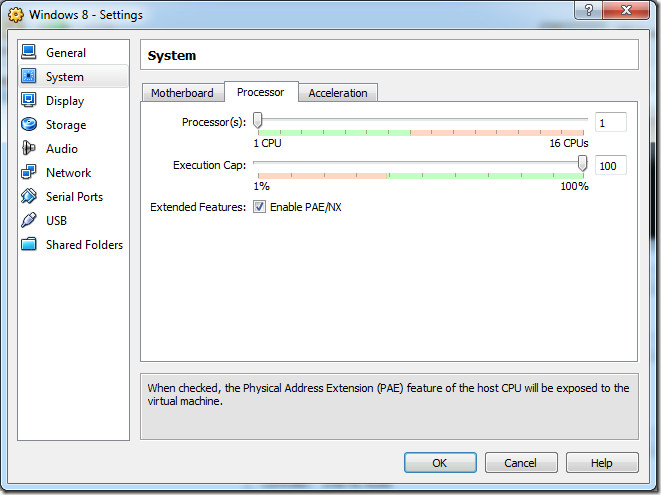Image resolution: width=661 pixels, height=495 pixels.
Task: Open Network settings label
Action: (x=68, y=173)
